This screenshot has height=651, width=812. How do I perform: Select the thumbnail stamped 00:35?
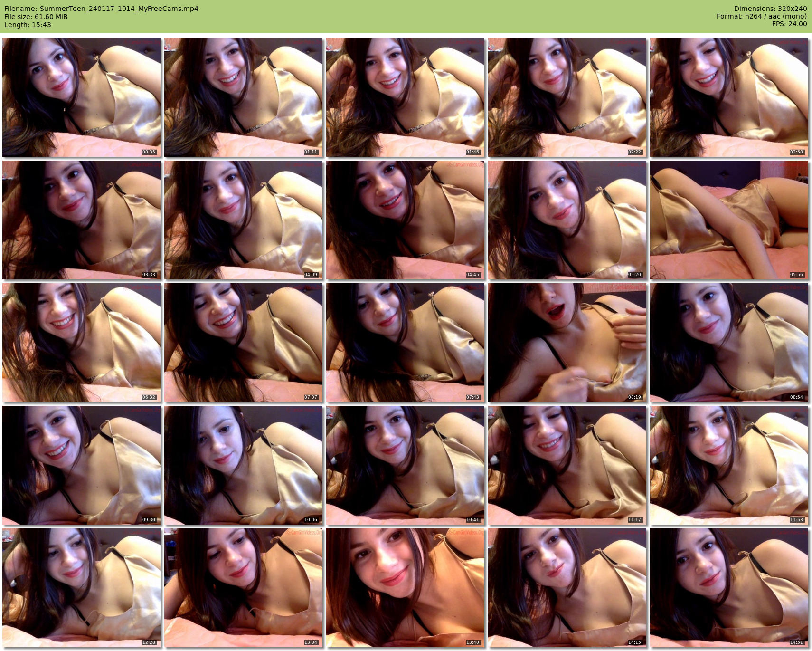tap(82, 97)
